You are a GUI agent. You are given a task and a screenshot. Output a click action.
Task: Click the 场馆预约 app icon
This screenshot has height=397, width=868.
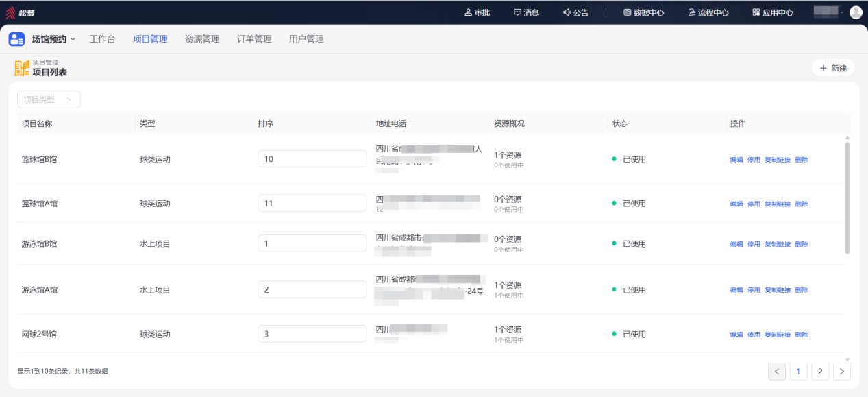tap(16, 39)
